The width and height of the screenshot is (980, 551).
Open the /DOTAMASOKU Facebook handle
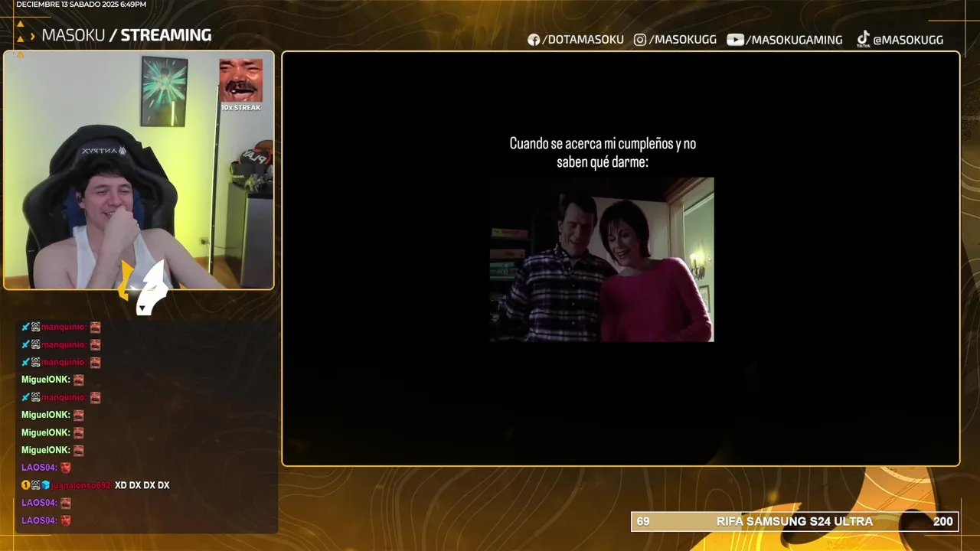click(x=583, y=40)
